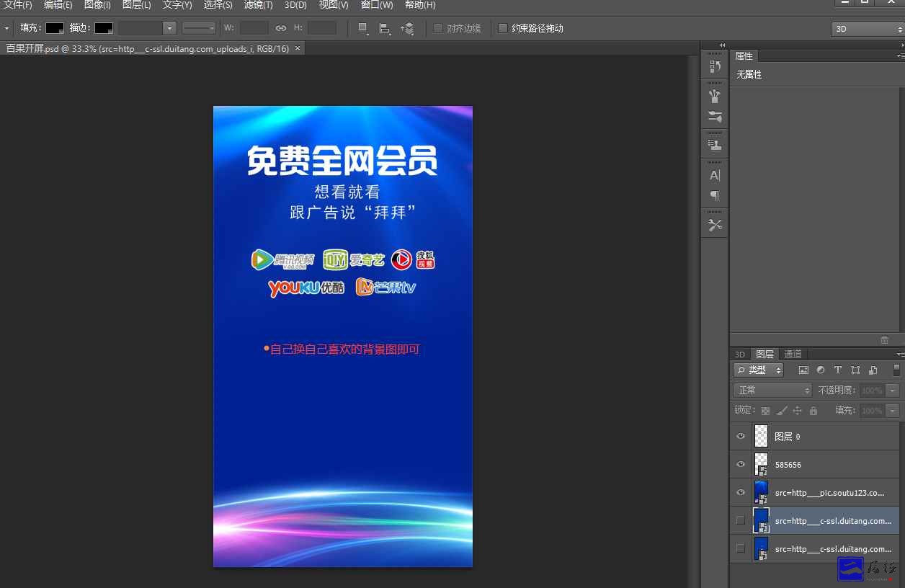Screen dimensions: 905x588
Task: Open the 滤镜(T) menu
Action: tap(259, 5)
